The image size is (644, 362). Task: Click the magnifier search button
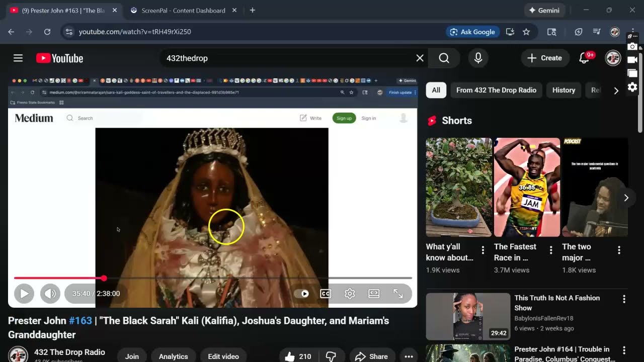click(444, 58)
